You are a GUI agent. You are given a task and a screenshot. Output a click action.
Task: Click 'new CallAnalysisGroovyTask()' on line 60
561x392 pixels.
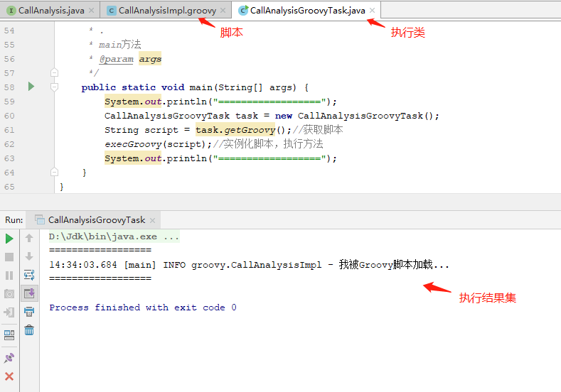354,116
